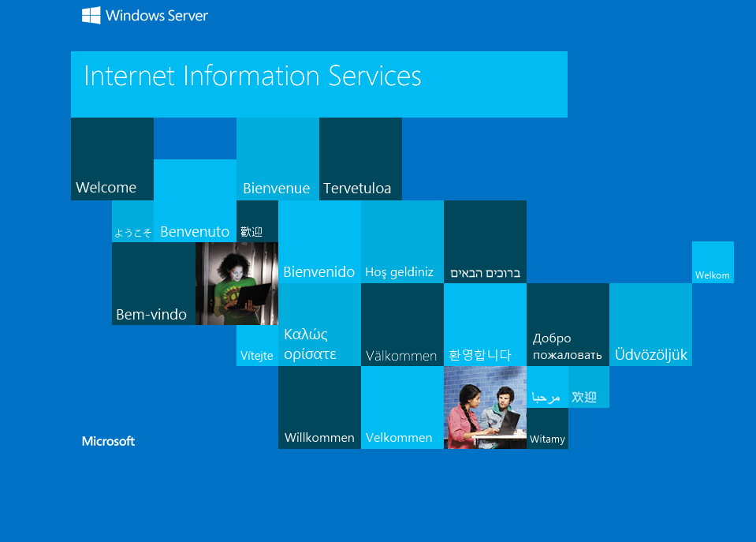This screenshot has width=756, height=542.
Task: Click the Russian Добро пожаловать tile
Action: click(568, 325)
